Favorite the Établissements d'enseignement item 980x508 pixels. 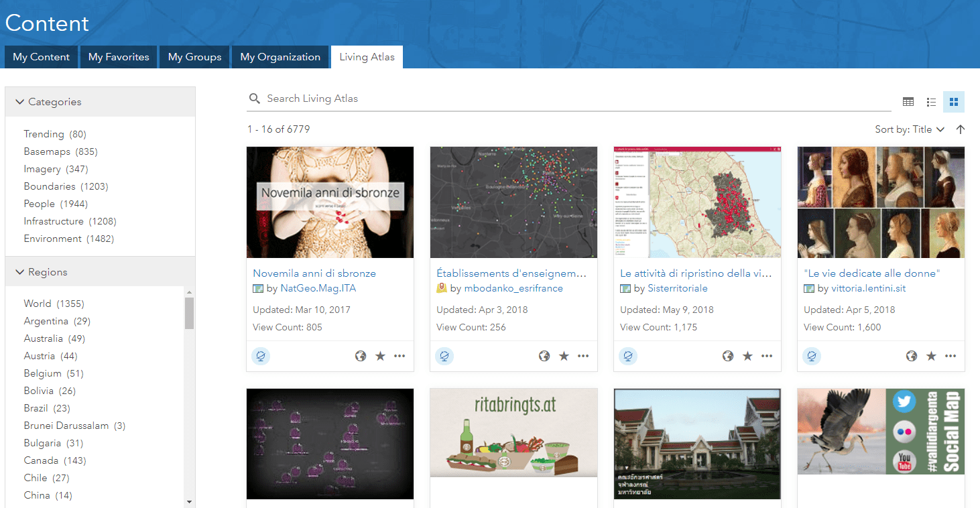[564, 356]
